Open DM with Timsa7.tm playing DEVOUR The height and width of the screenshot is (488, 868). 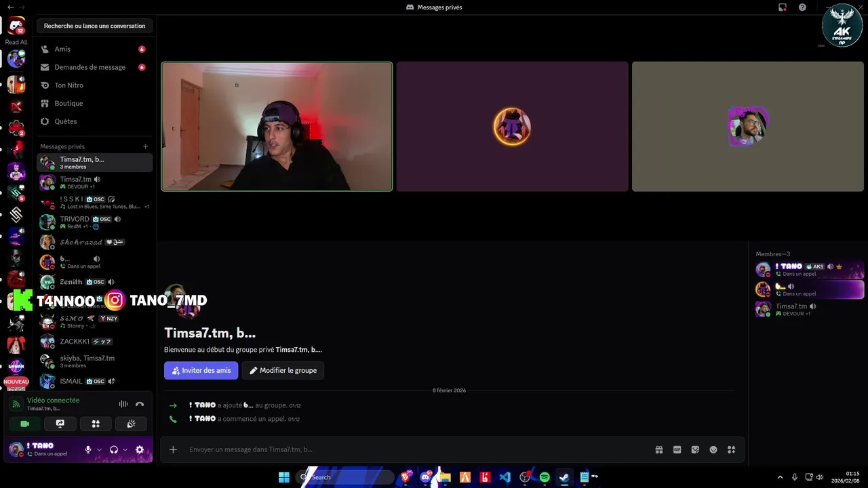click(94, 182)
